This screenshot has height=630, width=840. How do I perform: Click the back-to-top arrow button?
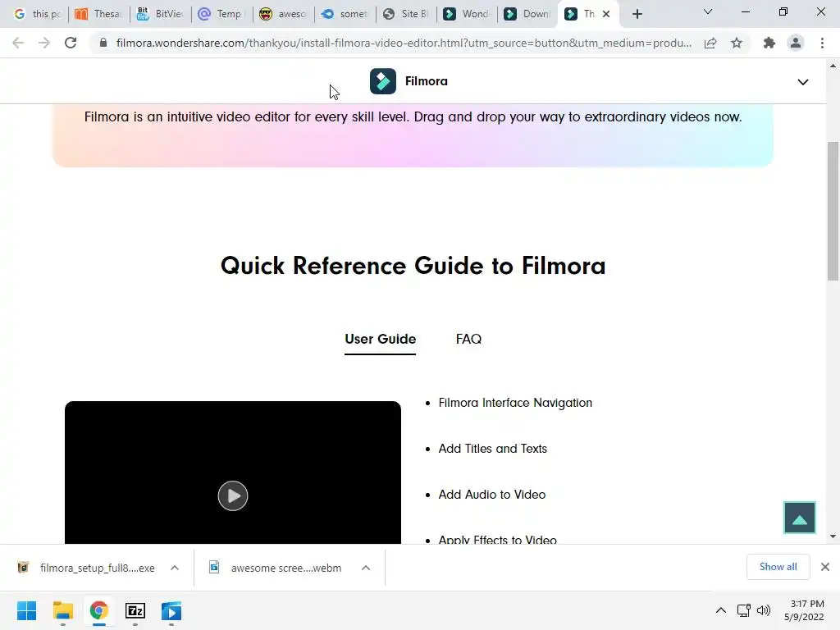tap(799, 518)
